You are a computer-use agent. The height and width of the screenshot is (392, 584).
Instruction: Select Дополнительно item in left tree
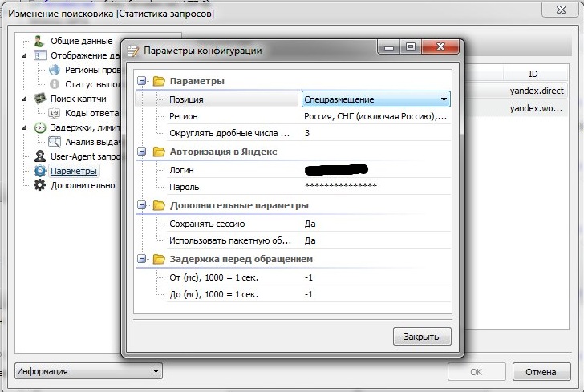83,185
